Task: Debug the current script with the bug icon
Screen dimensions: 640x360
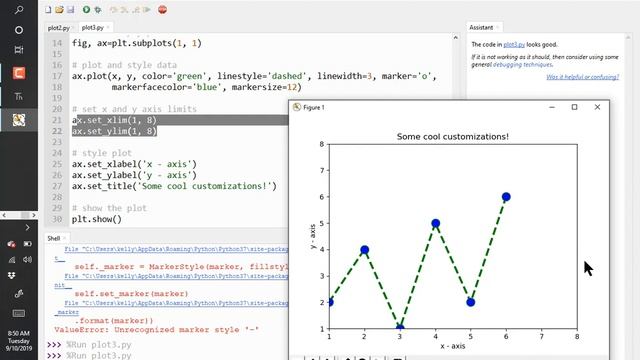Action: coord(98,9)
